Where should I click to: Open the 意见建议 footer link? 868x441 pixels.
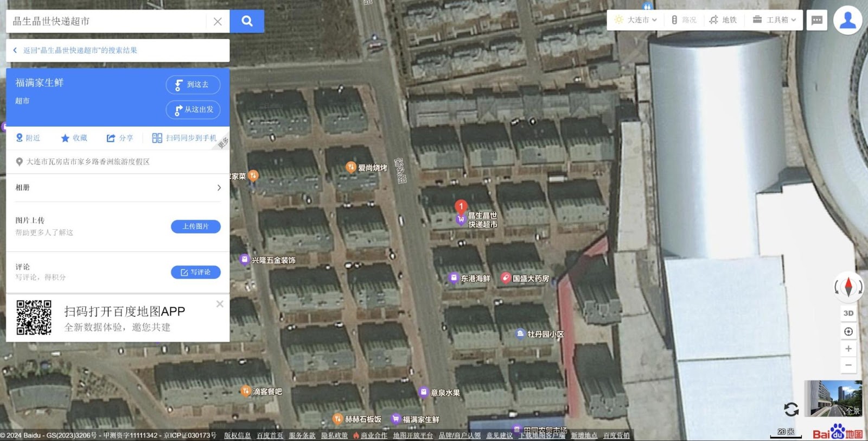499,436
